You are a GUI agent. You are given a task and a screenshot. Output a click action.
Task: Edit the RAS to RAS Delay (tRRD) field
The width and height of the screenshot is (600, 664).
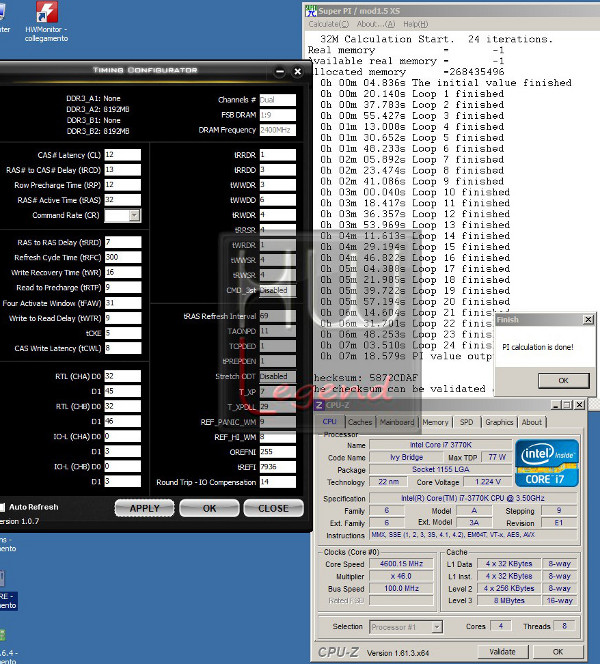coord(123,242)
